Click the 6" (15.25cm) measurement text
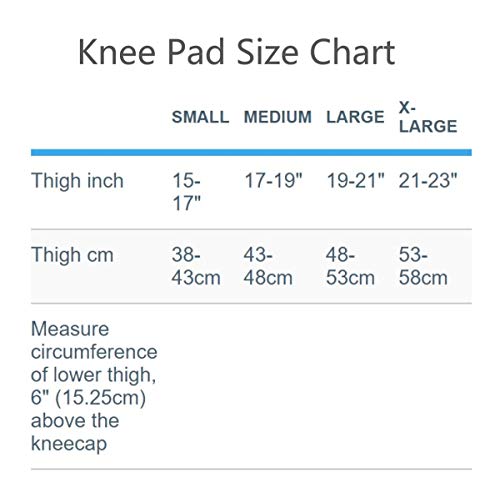This screenshot has height=488, width=500. tap(88, 398)
